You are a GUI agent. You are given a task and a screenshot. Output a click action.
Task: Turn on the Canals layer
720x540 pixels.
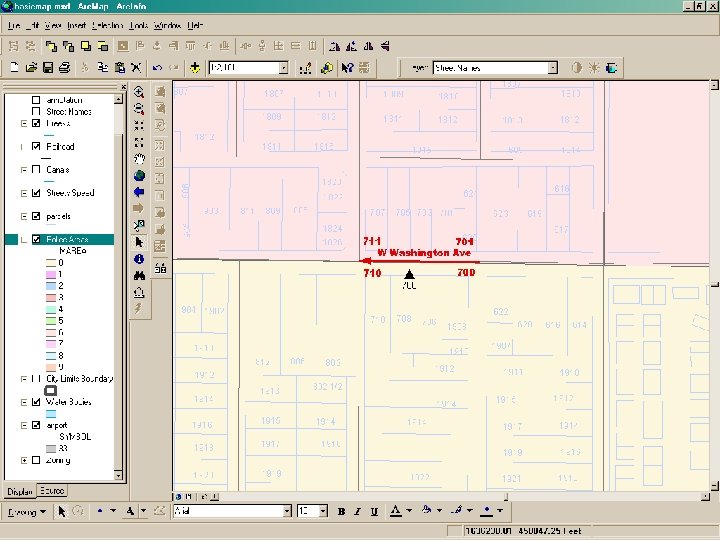(x=36, y=169)
